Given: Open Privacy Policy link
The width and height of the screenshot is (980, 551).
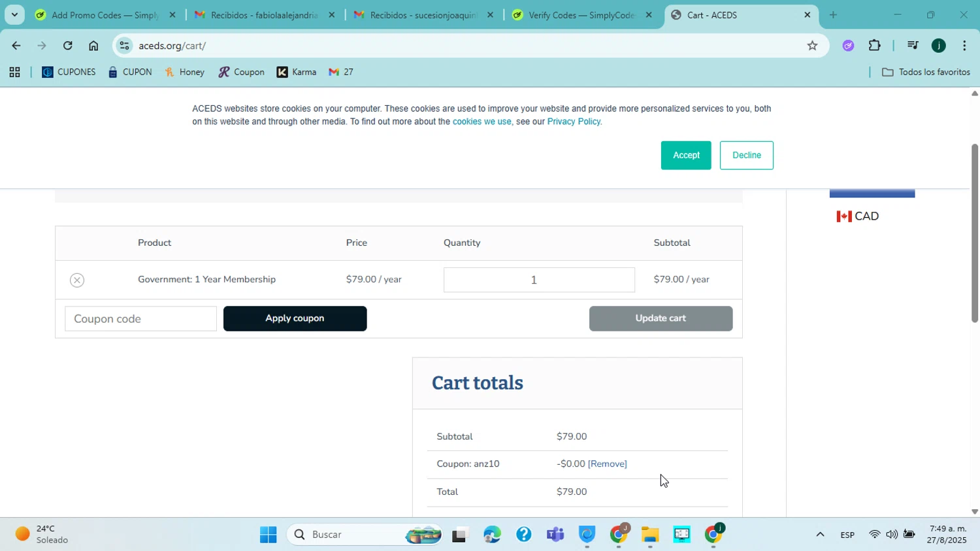Looking at the screenshot, I should pyautogui.click(x=574, y=122).
